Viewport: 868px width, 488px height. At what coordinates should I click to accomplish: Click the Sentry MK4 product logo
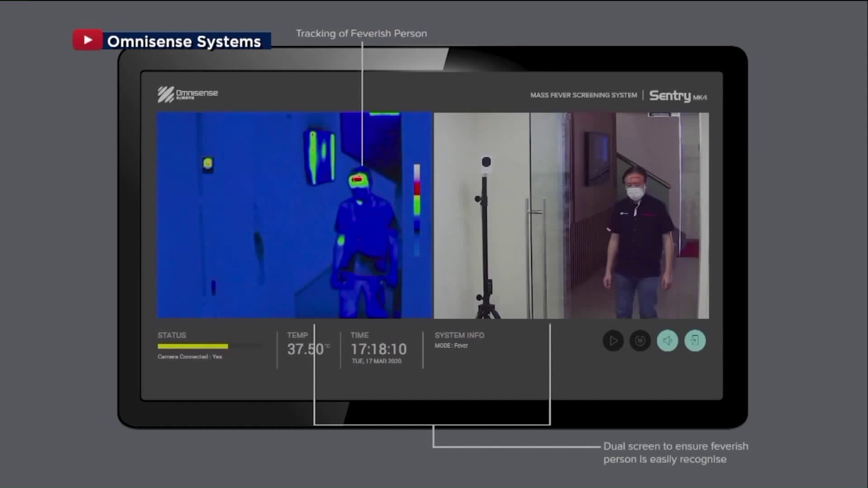[678, 96]
